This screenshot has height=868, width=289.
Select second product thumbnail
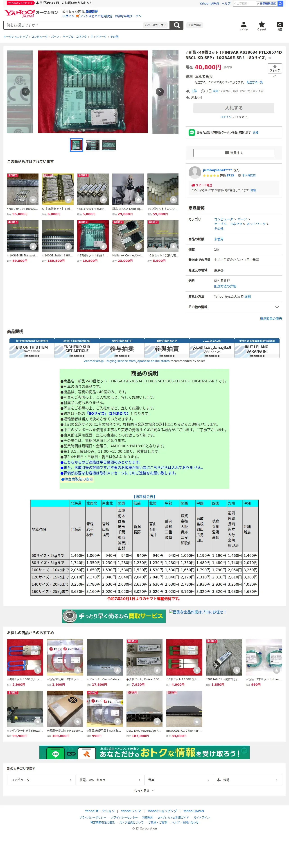click(93, 145)
